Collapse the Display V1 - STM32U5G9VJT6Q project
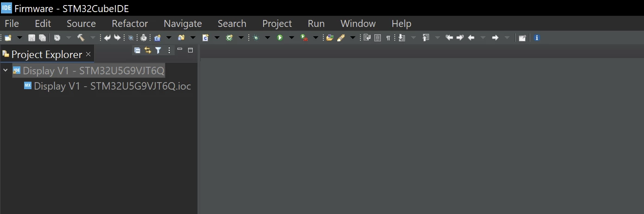644x214 pixels. tap(5, 71)
